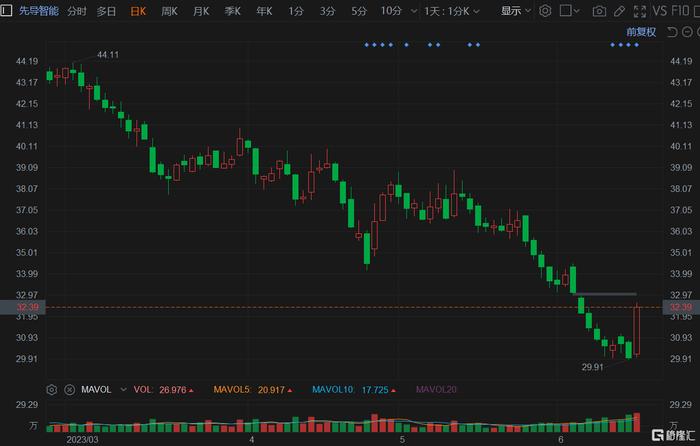Switch to 1分 minute chart
The height and width of the screenshot is (446, 700).
[x=296, y=11]
